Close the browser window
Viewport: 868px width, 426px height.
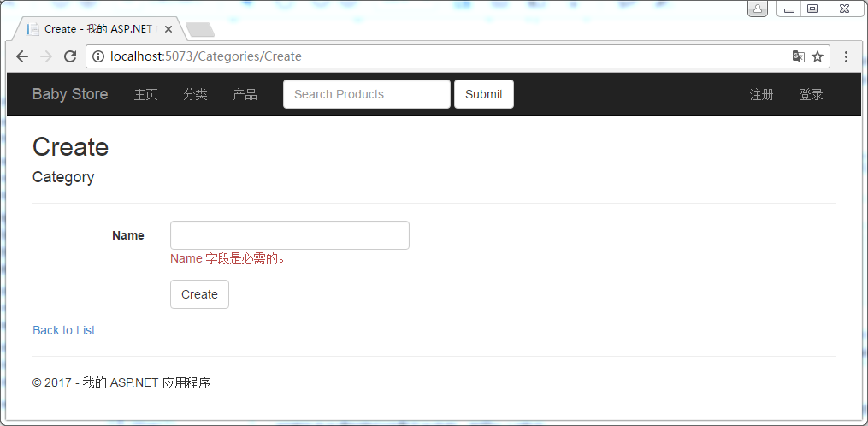click(x=844, y=9)
